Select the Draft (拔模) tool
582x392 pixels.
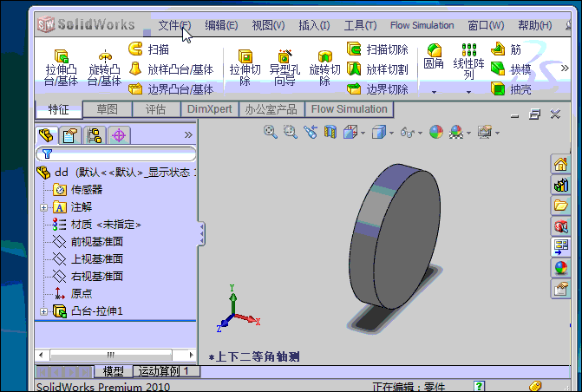pos(511,69)
